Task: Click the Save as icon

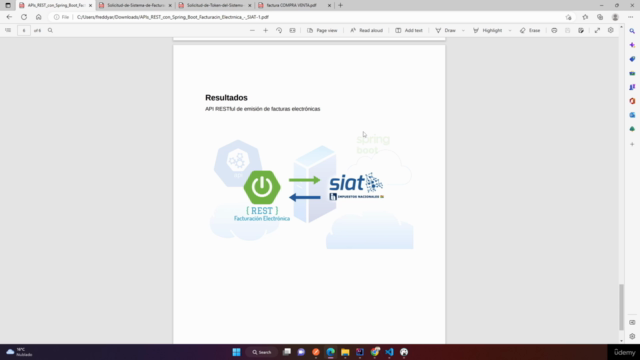Action: pos(581,30)
